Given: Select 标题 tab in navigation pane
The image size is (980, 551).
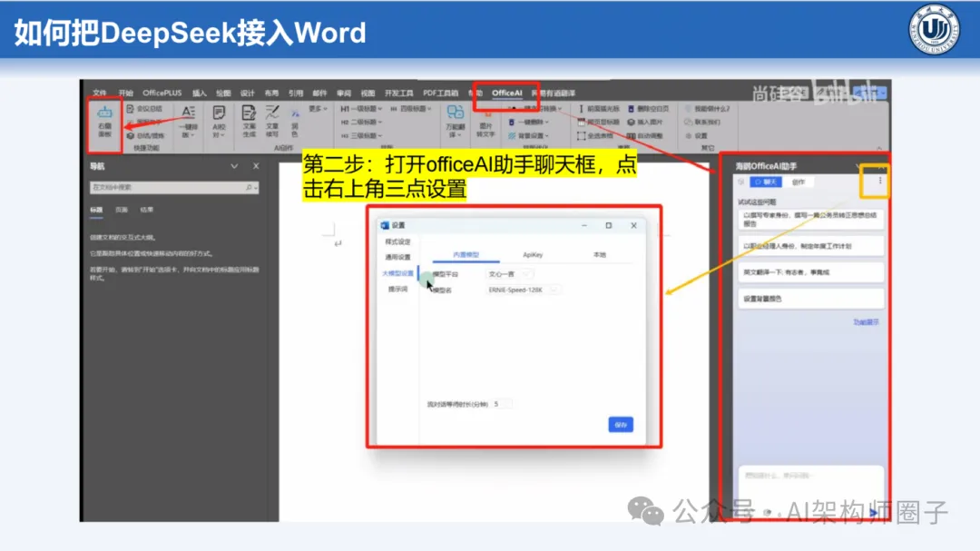Looking at the screenshot, I should pyautogui.click(x=96, y=210).
